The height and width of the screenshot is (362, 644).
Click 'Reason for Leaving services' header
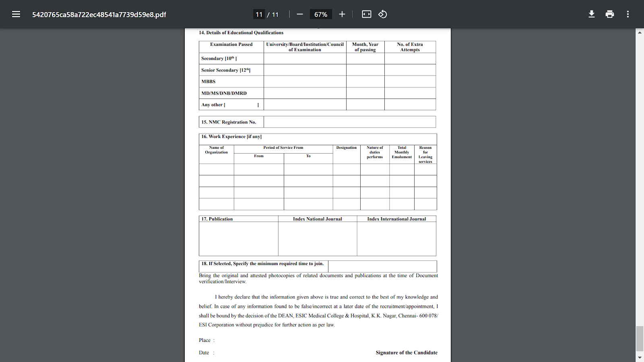coord(425,154)
